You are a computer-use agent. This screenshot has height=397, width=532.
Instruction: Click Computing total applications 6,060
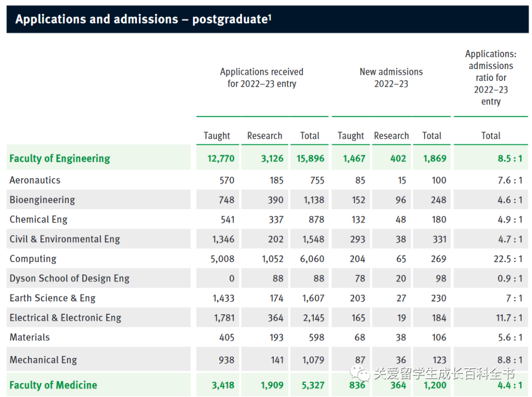(312, 259)
